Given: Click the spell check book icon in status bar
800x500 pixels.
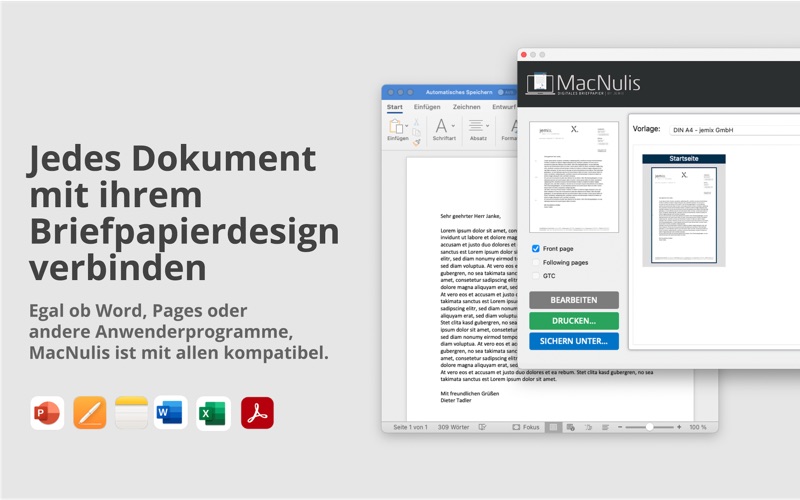Looking at the screenshot, I should coord(482,427).
